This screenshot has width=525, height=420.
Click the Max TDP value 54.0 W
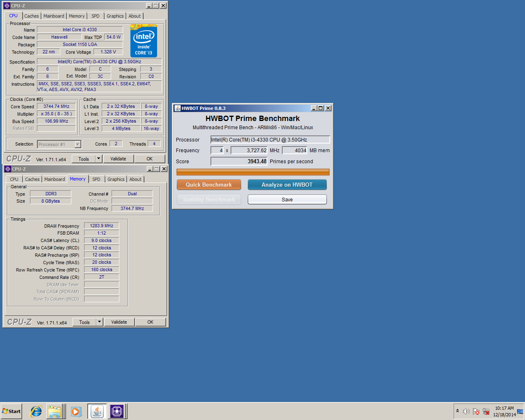(114, 37)
